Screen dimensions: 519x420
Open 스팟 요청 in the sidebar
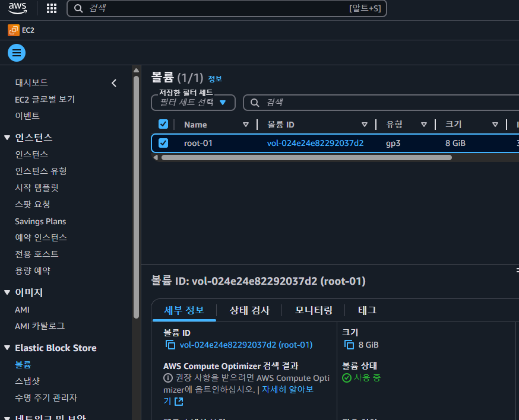pyautogui.click(x=33, y=205)
